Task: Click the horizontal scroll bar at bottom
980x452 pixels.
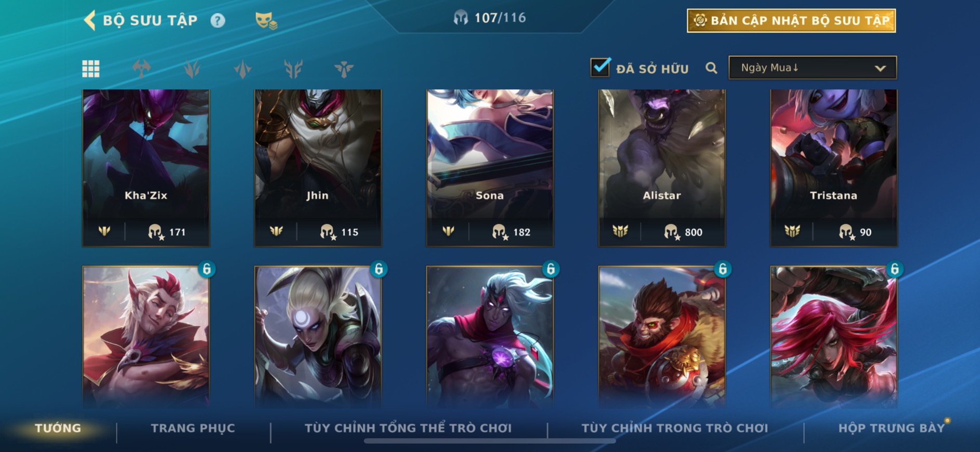Action: tap(490, 441)
